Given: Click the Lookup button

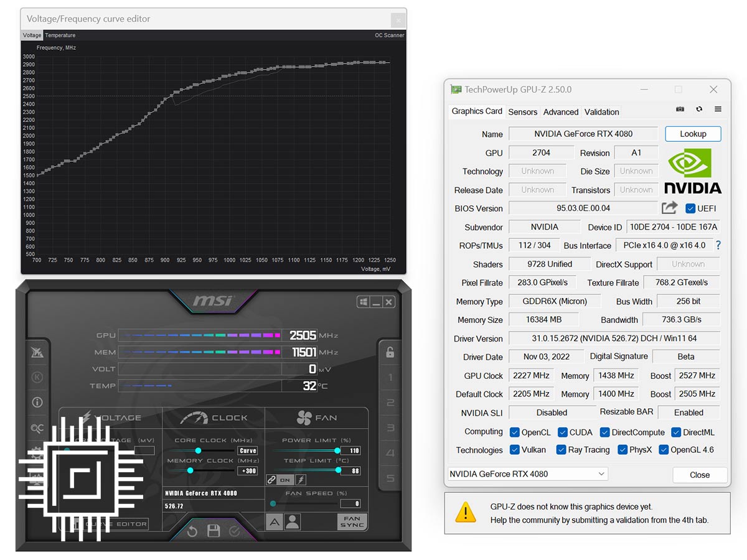Looking at the screenshot, I should click(x=693, y=134).
